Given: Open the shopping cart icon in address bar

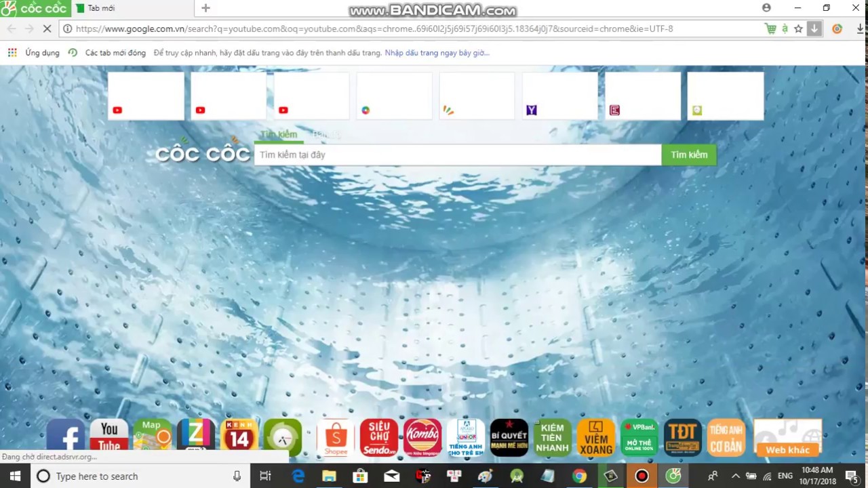Looking at the screenshot, I should click(x=770, y=28).
